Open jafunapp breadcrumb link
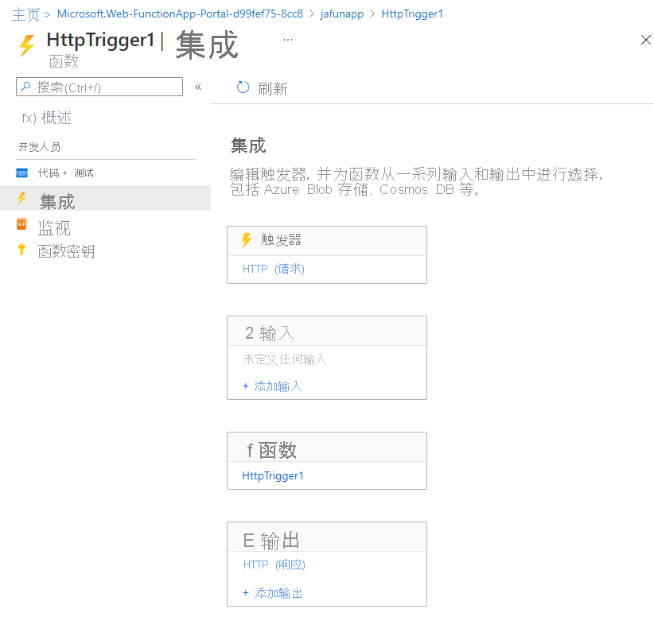Image resolution: width=654 pixels, height=644 pixels. point(341,14)
